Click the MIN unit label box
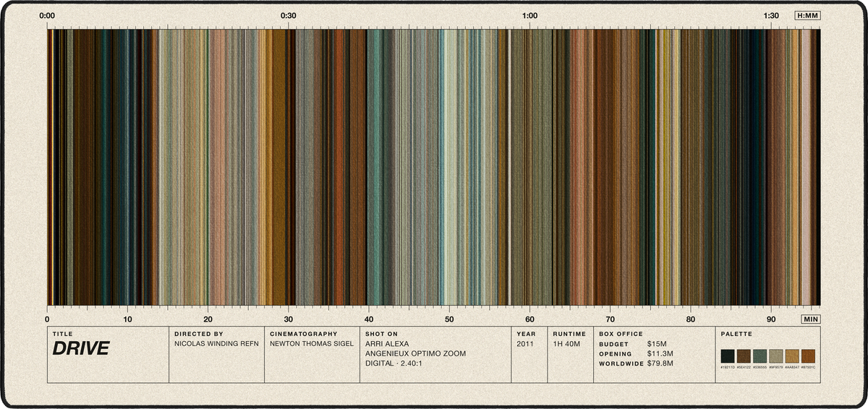Viewport: 868px width, 409px height. [x=811, y=319]
